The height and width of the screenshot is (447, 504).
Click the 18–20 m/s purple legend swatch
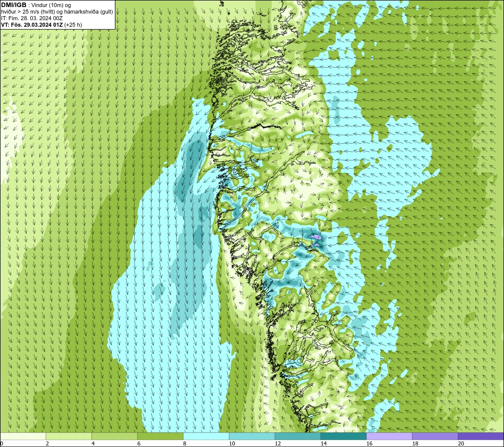[435, 436]
